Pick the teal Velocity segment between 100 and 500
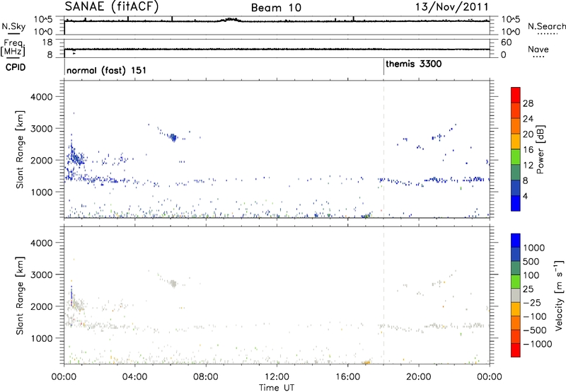566x392 pixels. pos(516,268)
